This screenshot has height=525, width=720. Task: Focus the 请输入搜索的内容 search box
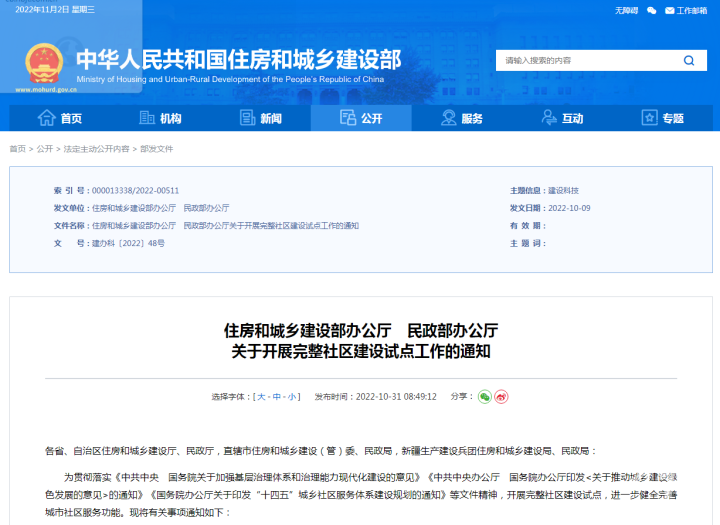[x=585, y=61]
